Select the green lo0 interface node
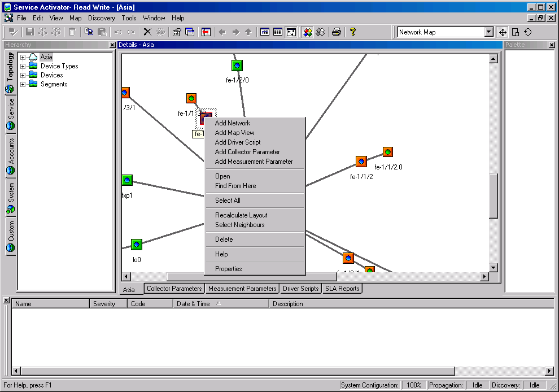This screenshot has width=559, height=392. coord(137,245)
